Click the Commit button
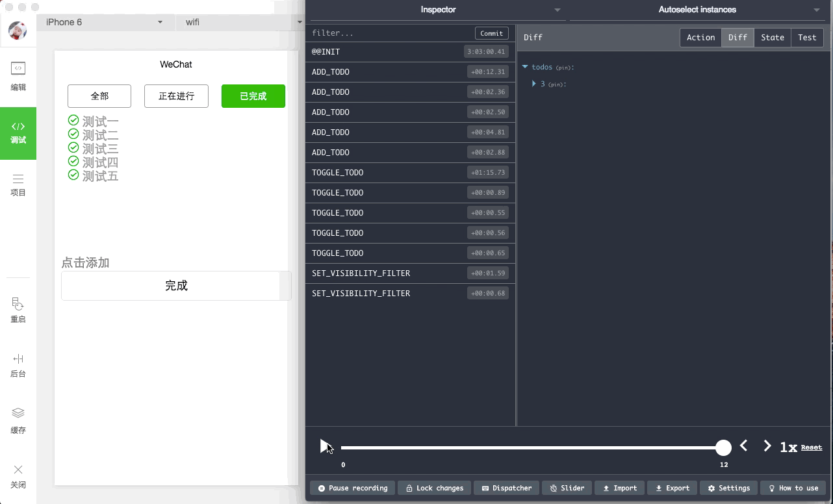Viewport: 833px width, 504px height. click(x=491, y=33)
